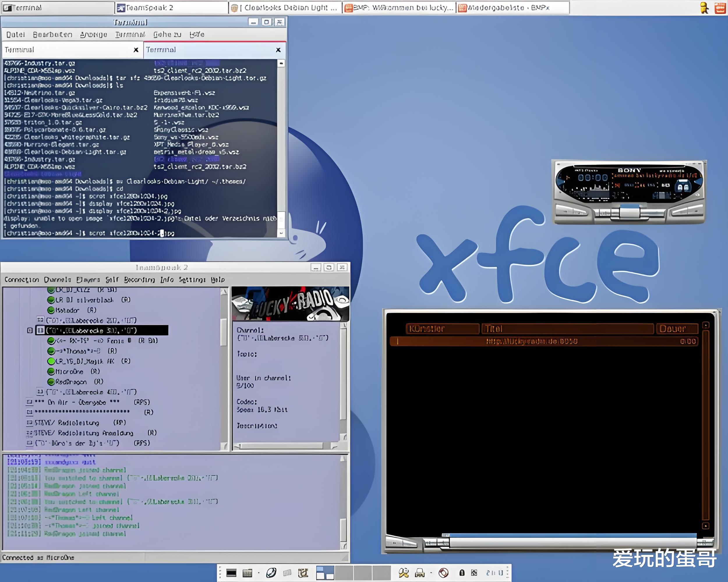Open the Datei menu in Terminal
Viewport: 728px width, 582px height.
pyautogui.click(x=15, y=34)
